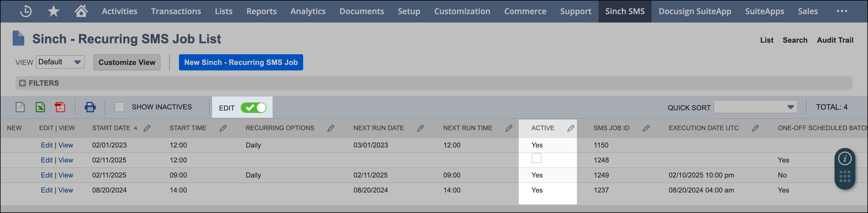Open the Customization menu
The width and height of the screenshot is (868, 213).
(x=462, y=11)
